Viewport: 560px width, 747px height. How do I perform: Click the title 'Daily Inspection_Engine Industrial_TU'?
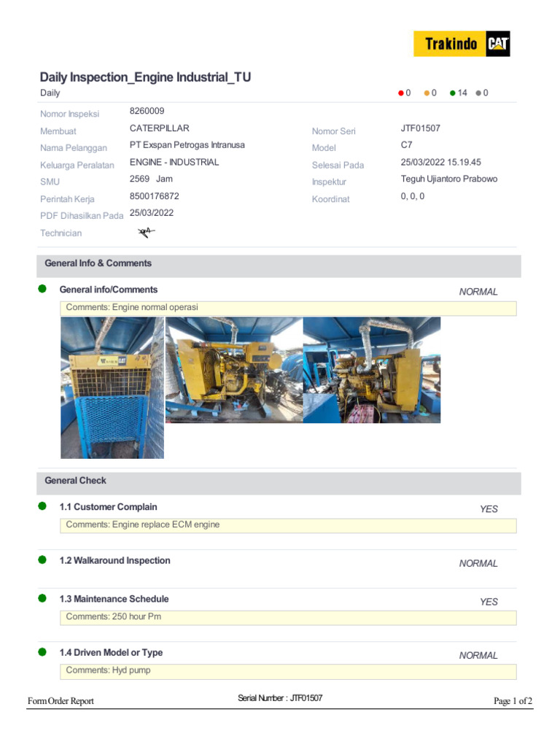pos(145,77)
